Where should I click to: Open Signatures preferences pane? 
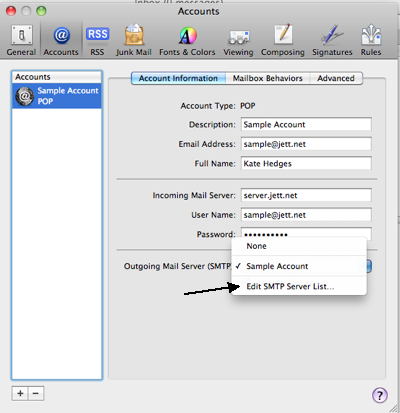[332, 40]
